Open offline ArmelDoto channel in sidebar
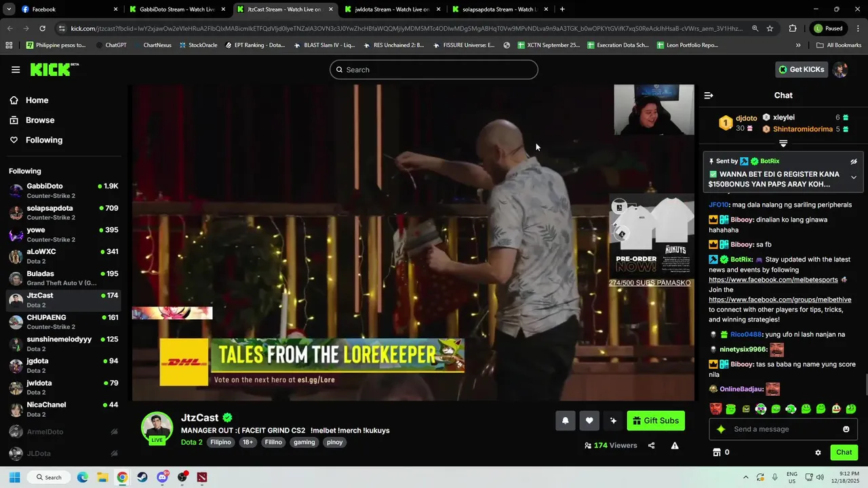Screen dimensions: 868x488 coord(64,432)
